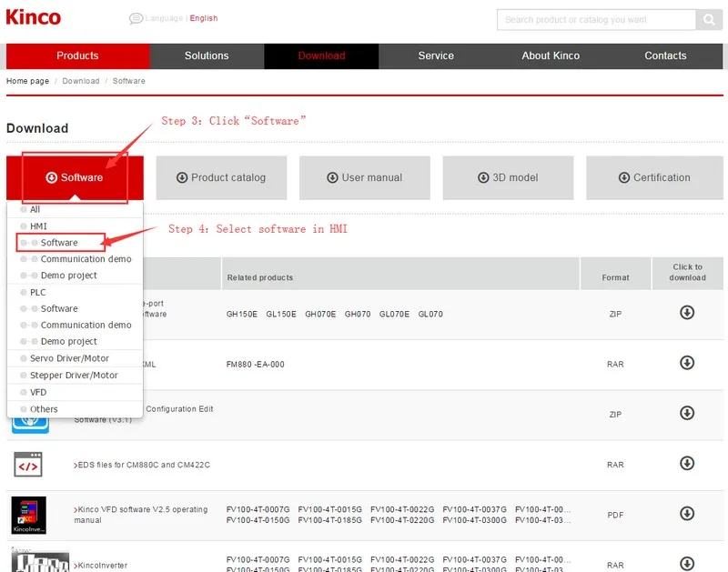This screenshot has height=572, width=728.
Task: Click the search magnifier button
Action: point(709,19)
